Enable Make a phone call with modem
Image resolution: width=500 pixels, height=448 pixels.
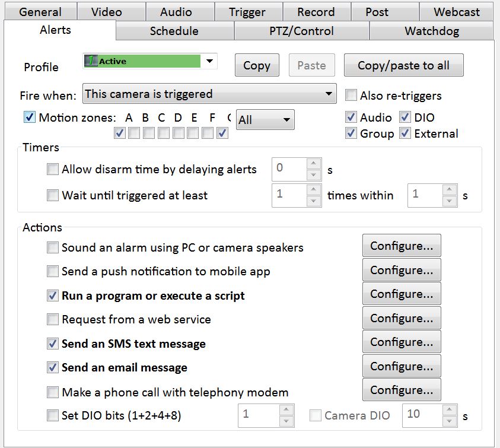(x=53, y=392)
